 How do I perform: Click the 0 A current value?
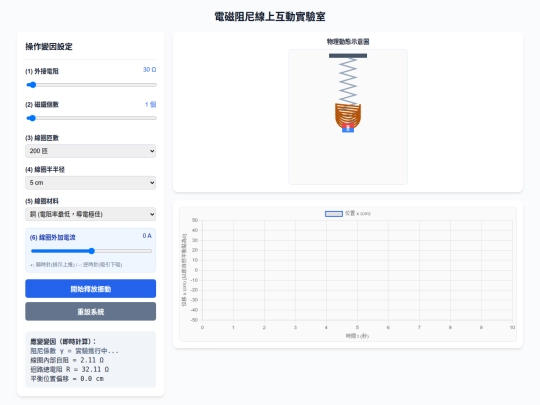pyautogui.click(x=147, y=236)
